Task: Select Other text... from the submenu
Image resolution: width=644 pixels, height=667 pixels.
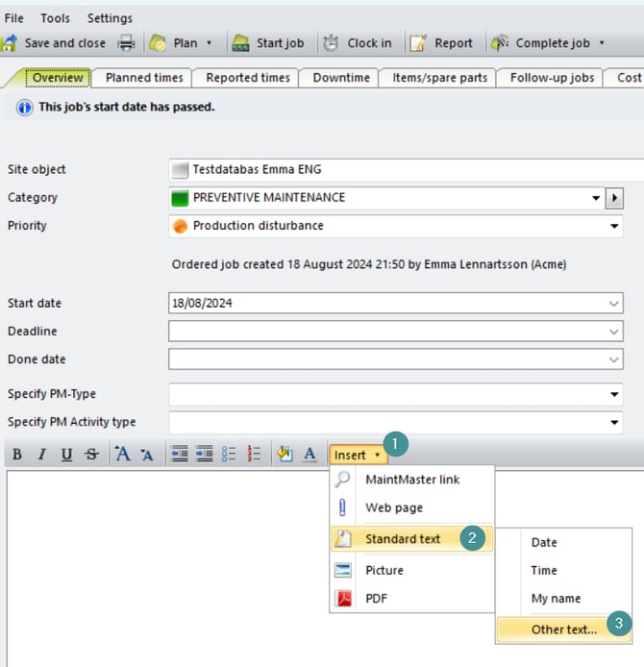Action: click(563, 630)
